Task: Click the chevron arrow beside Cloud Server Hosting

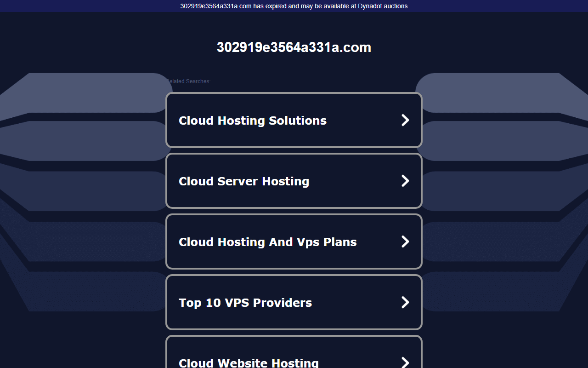Action: coord(405,181)
